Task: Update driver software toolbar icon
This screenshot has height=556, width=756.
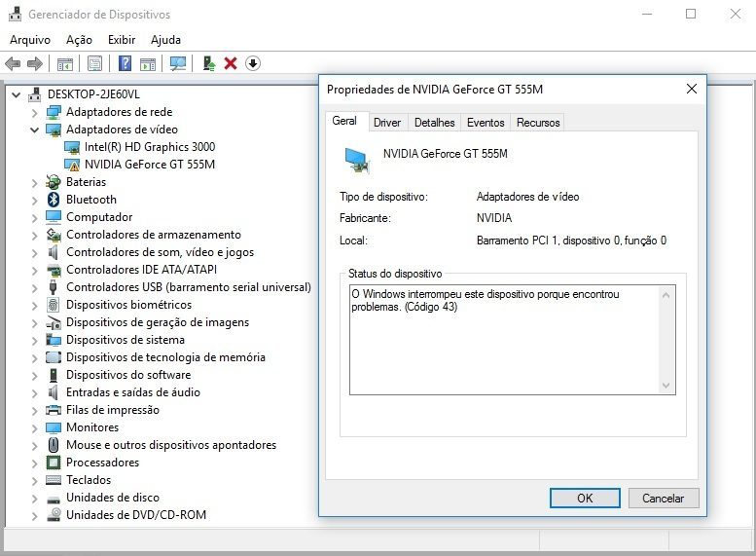Action: [208, 63]
